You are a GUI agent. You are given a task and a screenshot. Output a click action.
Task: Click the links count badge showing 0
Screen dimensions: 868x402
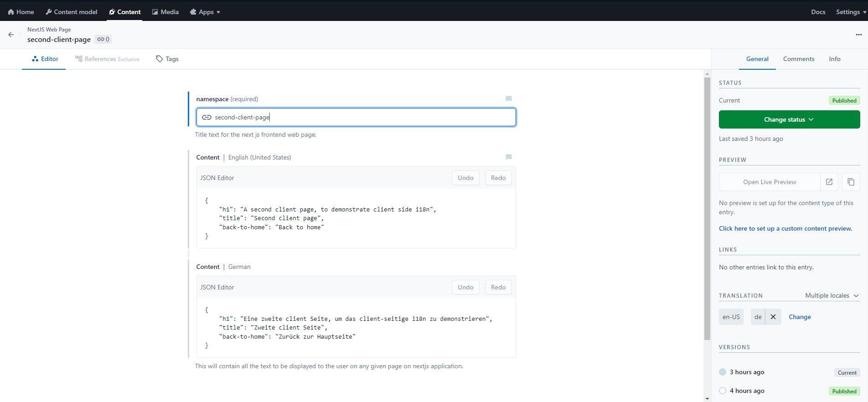tap(103, 39)
